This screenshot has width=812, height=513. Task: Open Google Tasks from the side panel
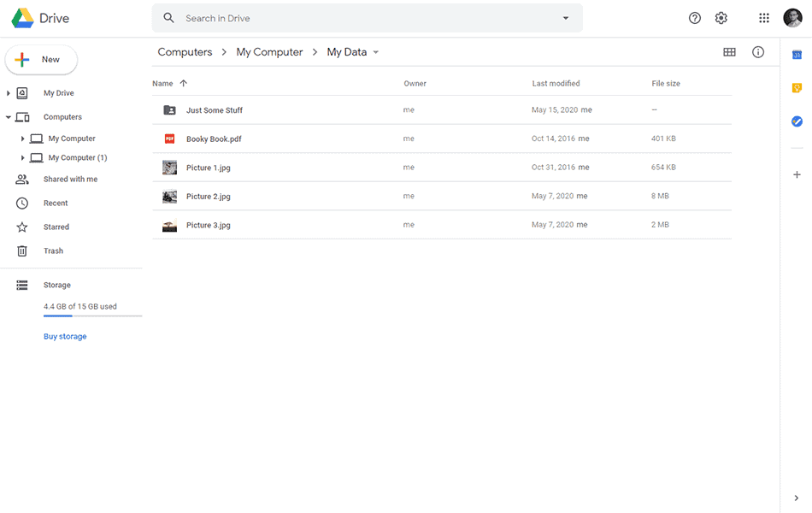pos(797,121)
